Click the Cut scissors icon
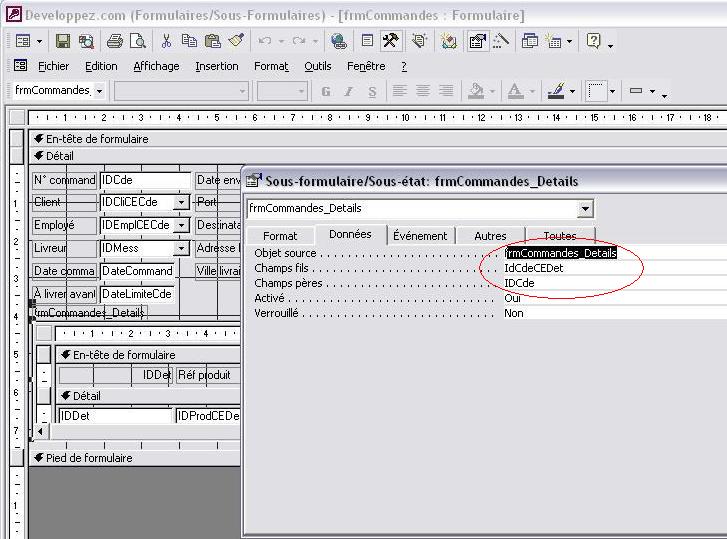The width and height of the screenshot is (727, 539). 166,41
